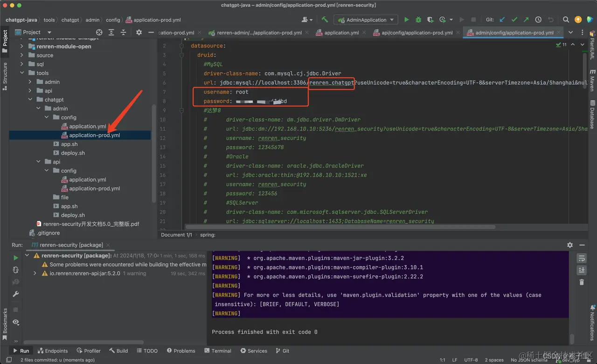This screenshot has height=364, width=597.
Task: Open Run panel eye view options
Action: click(15, 322)
